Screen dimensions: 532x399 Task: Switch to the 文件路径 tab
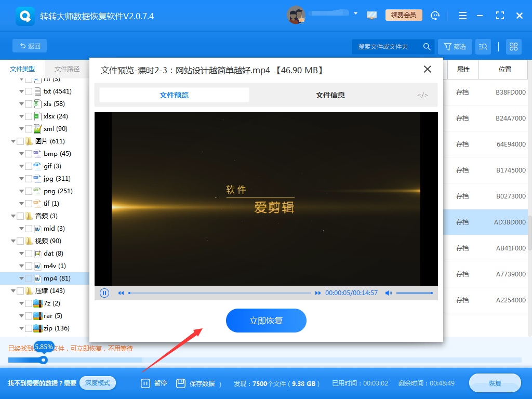coord(67,69)
